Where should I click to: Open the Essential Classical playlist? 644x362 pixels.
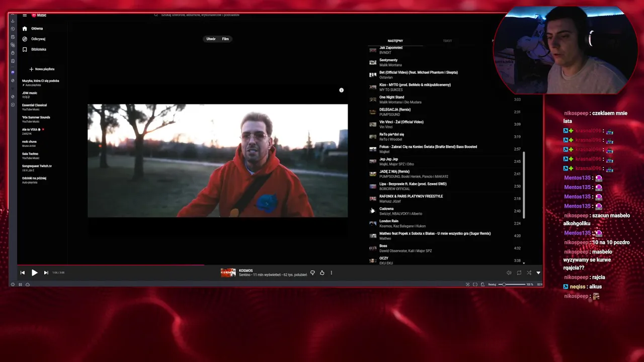(x=34, y=107)
